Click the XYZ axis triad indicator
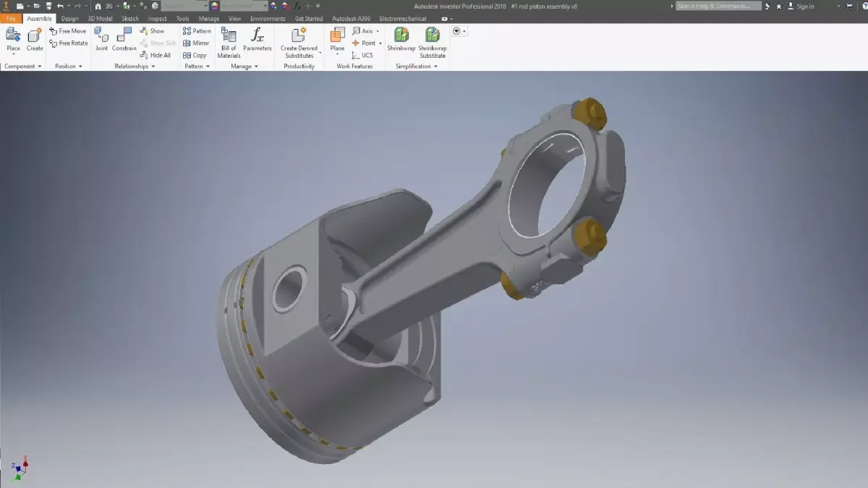This screenshot has width=868, height=488. tap(20, 467)
